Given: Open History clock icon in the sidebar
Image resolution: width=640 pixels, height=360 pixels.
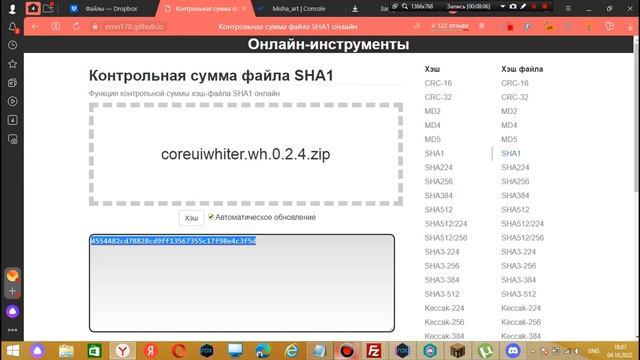Looking at the screenshot, I should point(12,45).
